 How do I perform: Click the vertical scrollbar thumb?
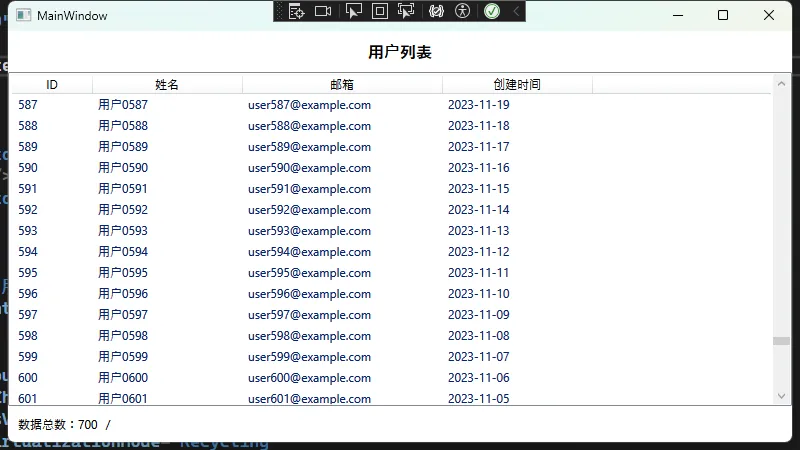781,341
